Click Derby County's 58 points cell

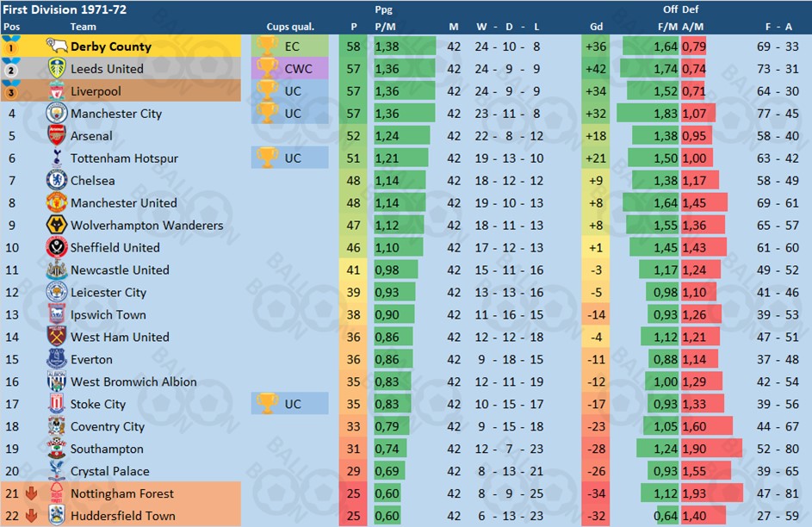353,46
